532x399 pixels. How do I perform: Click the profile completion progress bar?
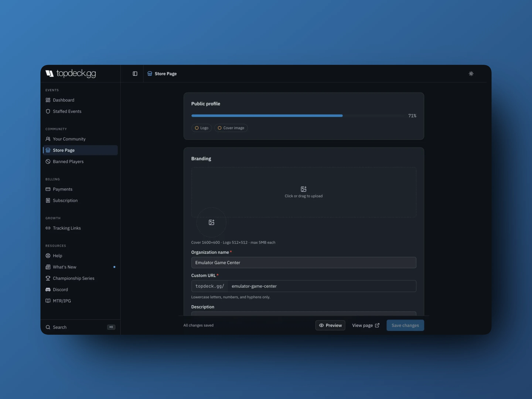coord(298,116)
